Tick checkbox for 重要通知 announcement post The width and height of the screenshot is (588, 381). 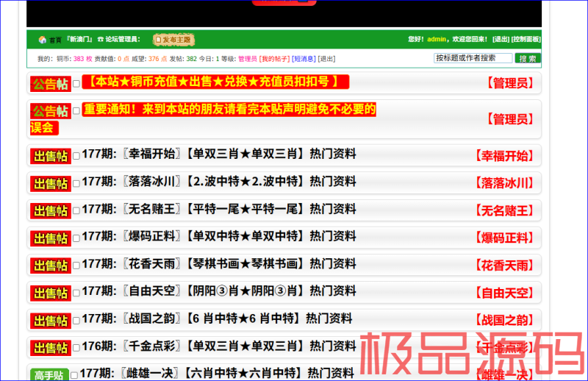click(x=76, y=111)
